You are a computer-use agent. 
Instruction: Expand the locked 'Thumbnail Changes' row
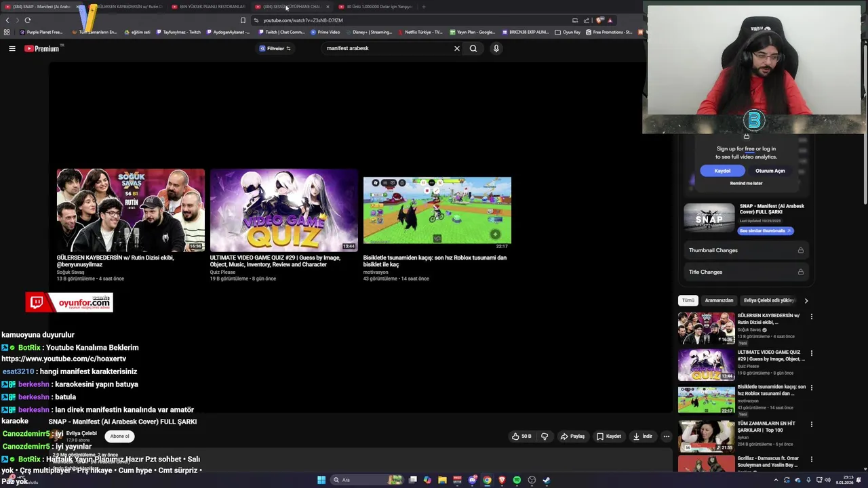(746, 250)
